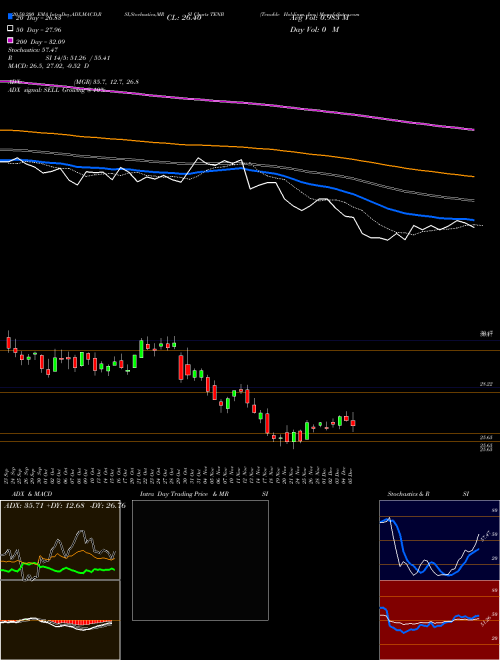Screen dimensions: 500x660
Task: Click the 'Intra Day Trading Price & MR' title
Action: pos(184,494)
